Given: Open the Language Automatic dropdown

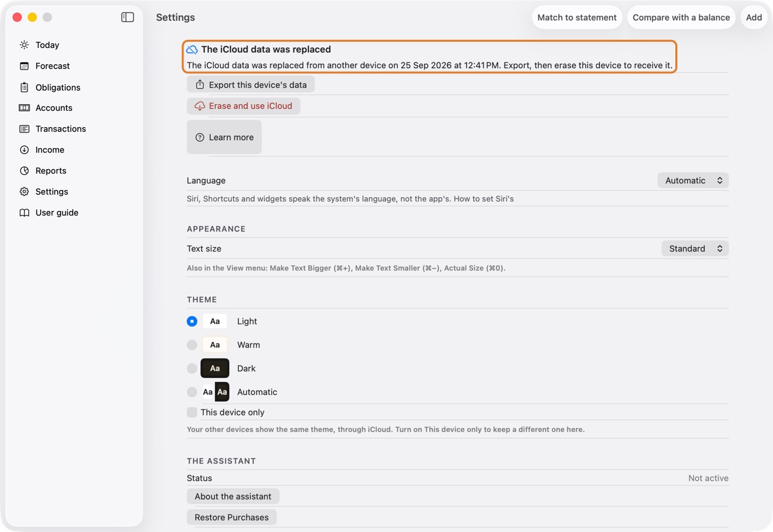Looking at the screenshot, I should point(692,180).
